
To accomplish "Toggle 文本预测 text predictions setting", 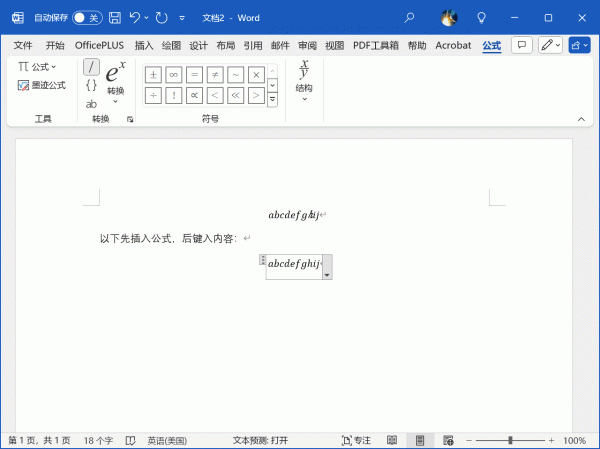I will tap(260, 441).
